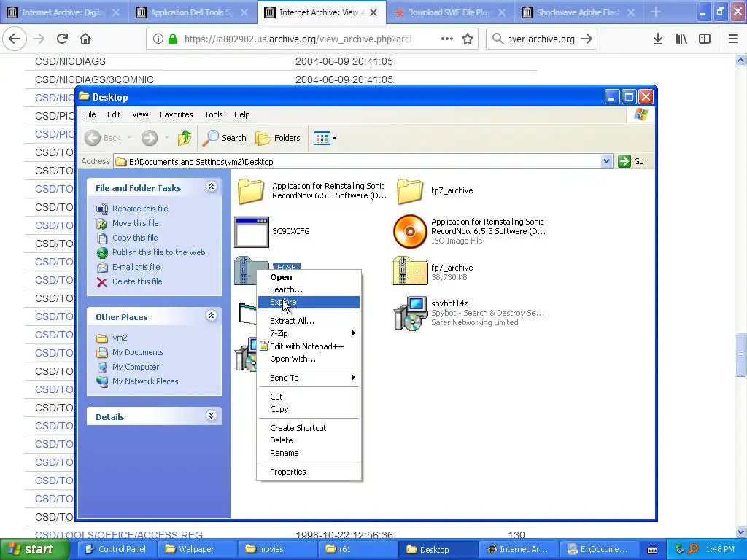The height and width of the screenshot is (560, 747).
Task: Open the Firefox library icon
Action: (681, 39)
